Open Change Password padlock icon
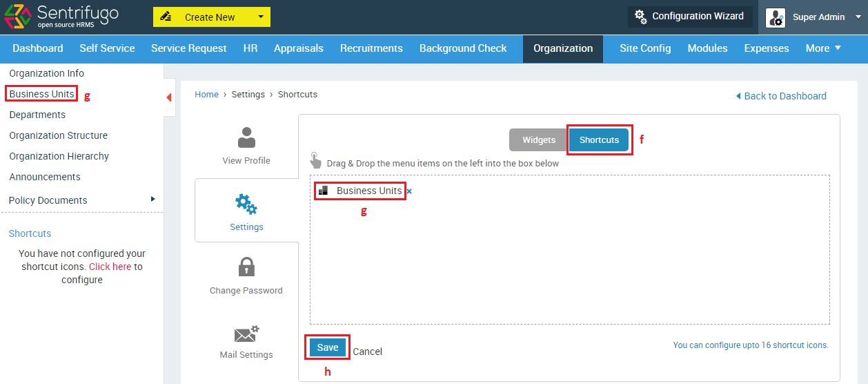Viewport: 868px width, 384px height. point(246,267)
